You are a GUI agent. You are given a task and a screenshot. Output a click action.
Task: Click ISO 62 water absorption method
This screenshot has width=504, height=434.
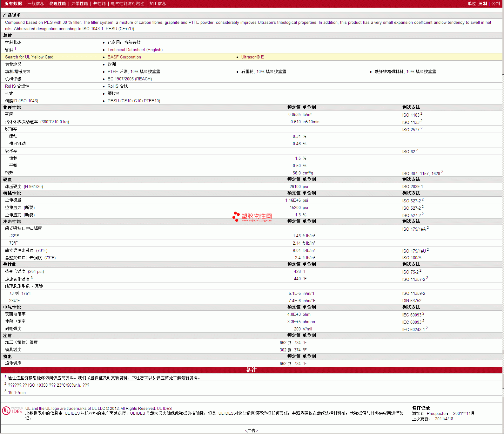click(409, 152)
